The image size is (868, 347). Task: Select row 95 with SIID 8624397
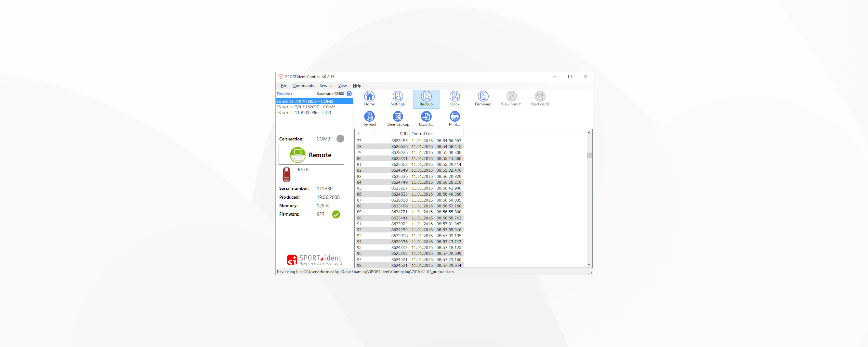(x=409, y=247)
